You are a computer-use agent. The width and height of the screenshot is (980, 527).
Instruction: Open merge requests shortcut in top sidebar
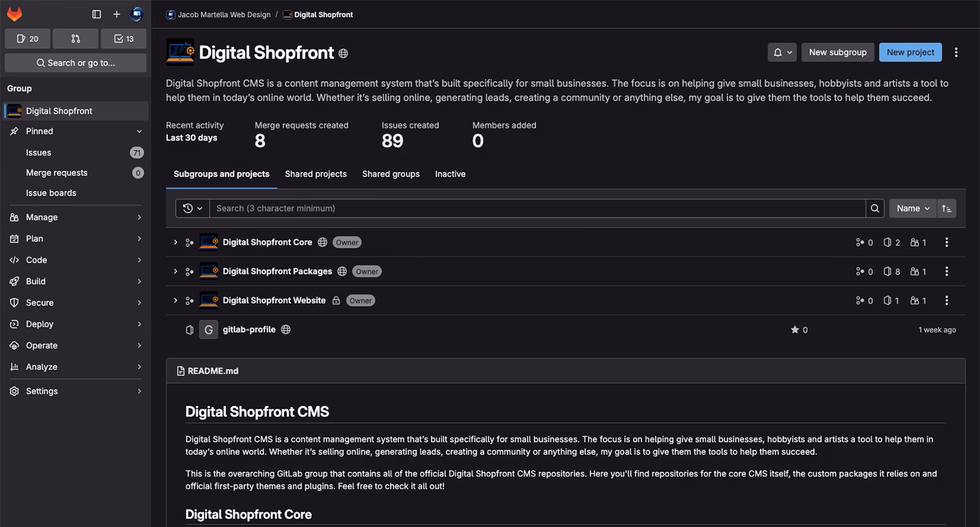click(76, 39)
